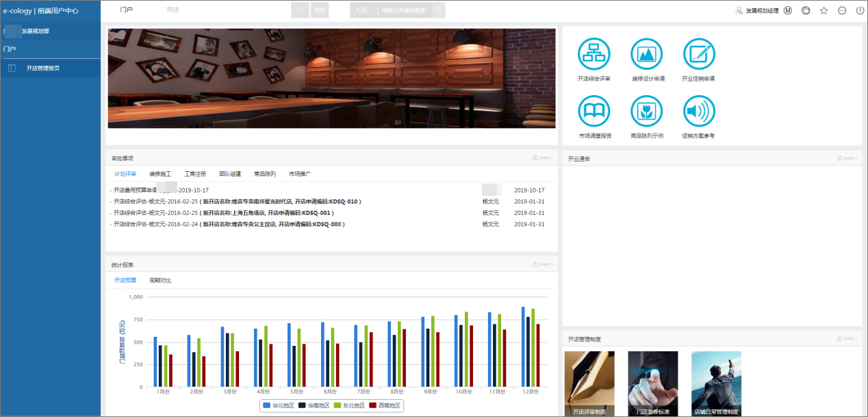This screenshot has height=417, width=868.
Task: Click the logout power icon top right
Action: pos(859,10)
